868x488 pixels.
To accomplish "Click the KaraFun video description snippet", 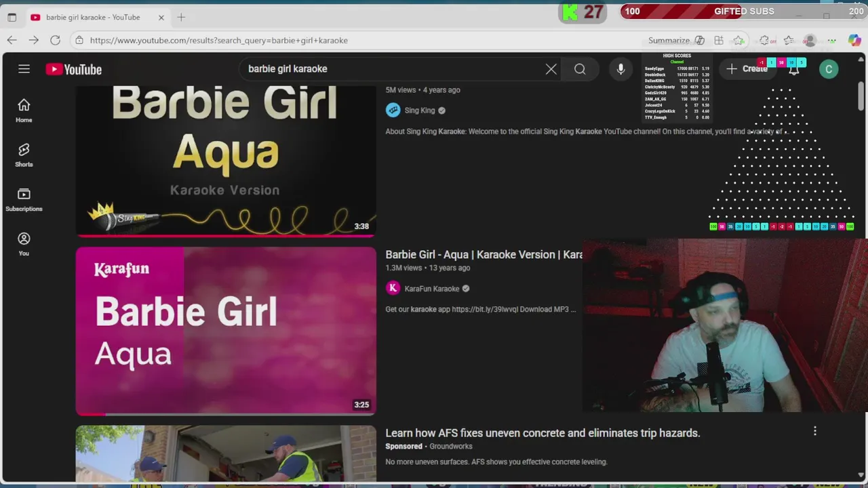I will click(x=480, y=309).
